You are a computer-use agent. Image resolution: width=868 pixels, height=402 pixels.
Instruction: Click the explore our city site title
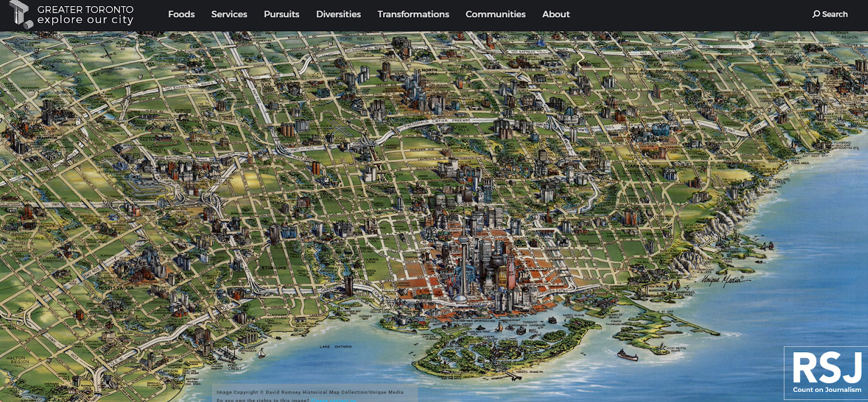(x=85, y=18)
